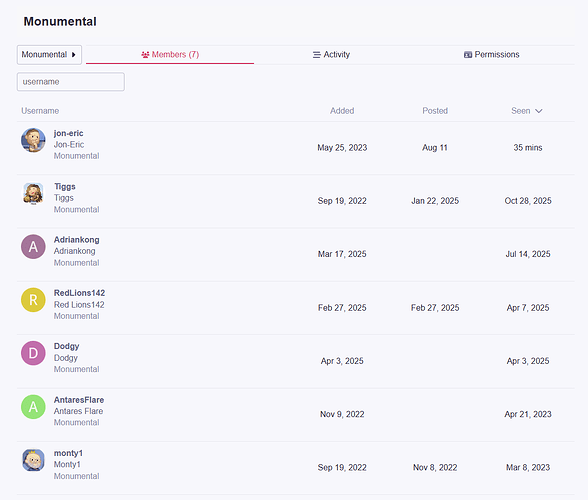Sort members by Posted column
Image resolution: width=588 pixels, height=500 pixels.
point(435,111)
